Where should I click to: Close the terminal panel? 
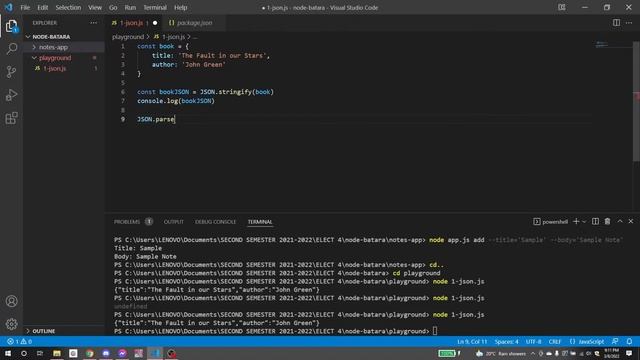631,221
